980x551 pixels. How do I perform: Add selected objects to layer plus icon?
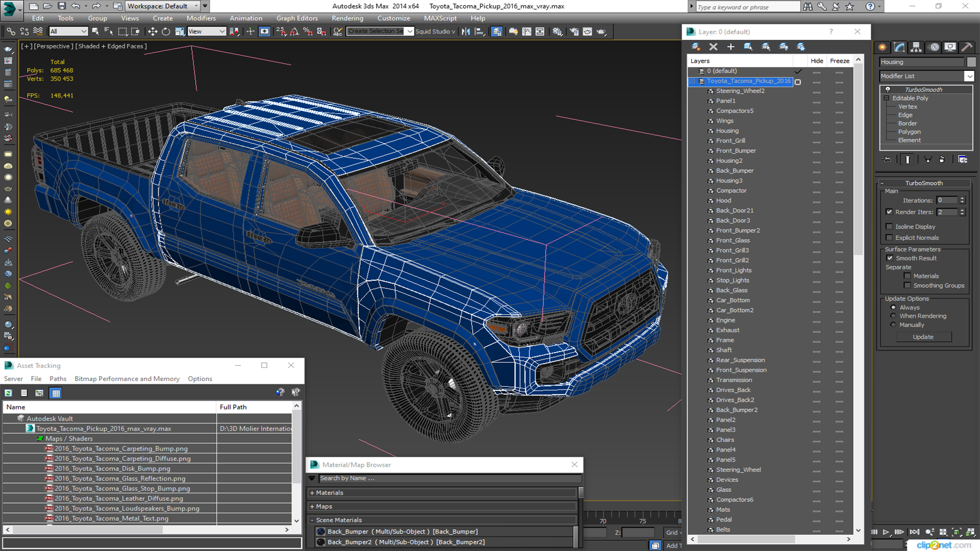pyautogui.click(x=731, y=47)
